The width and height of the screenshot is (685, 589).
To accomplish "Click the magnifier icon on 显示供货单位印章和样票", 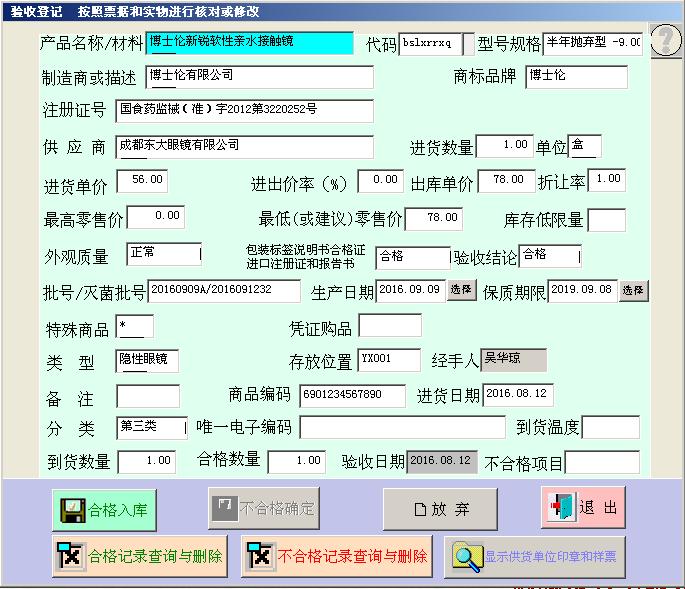I will pyautogui.click(x=467, y=556).
